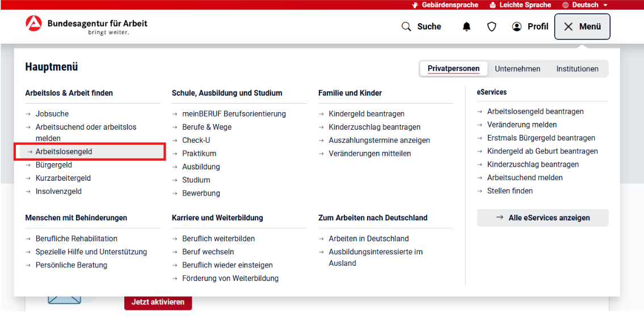Open the Studium link

click(x=196, y=180)
